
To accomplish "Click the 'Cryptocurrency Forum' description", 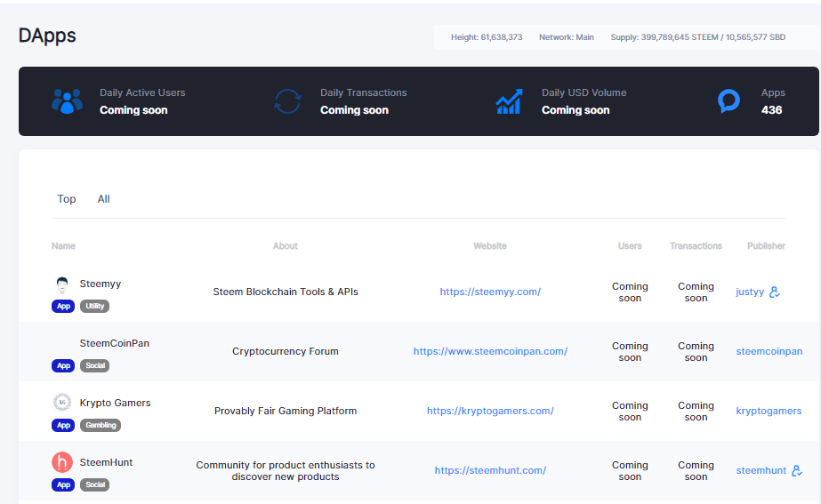I will coord(286,351).
